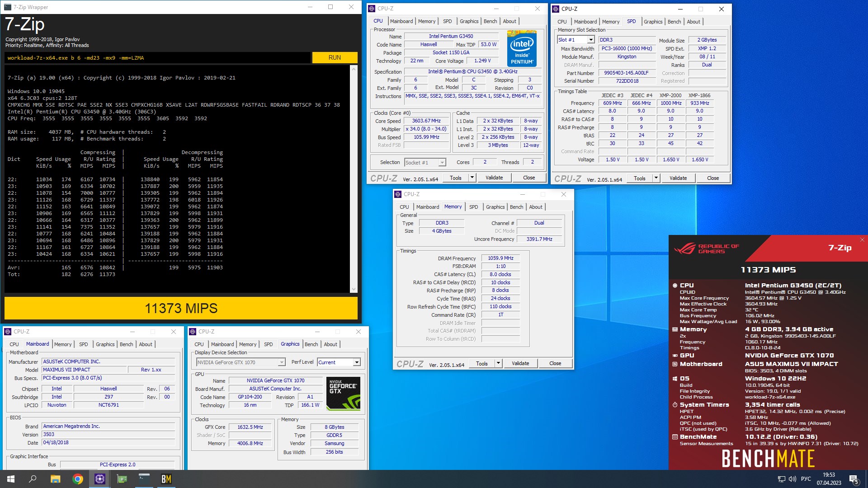Image resolution: width=868 pixels, height=488 pixels.
Task: Open the network icon in system tray
Action: click(781, 479)
